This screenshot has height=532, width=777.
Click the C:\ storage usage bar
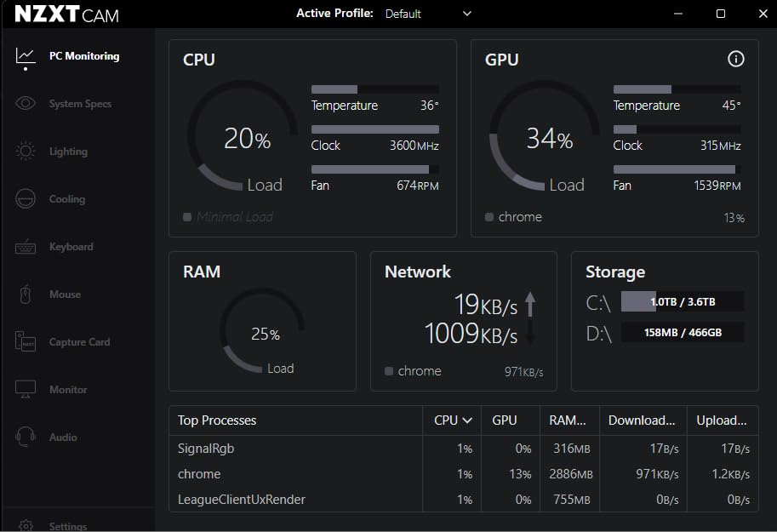click(x=683, y=301)
